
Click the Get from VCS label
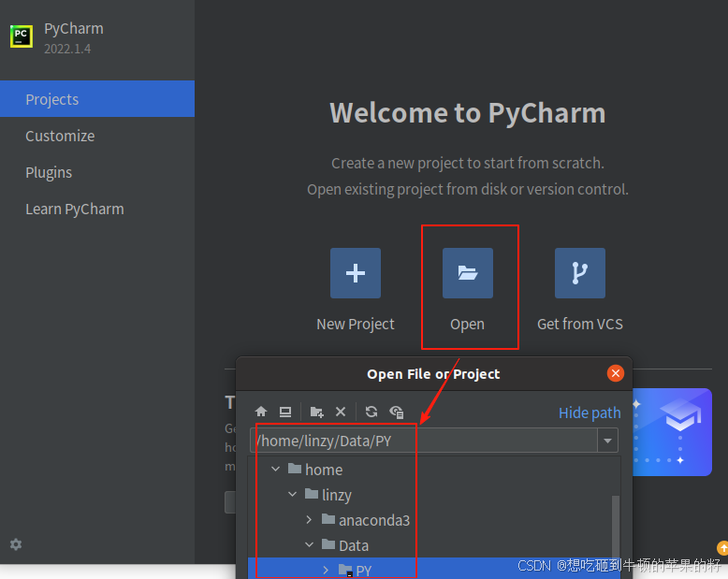pyautogui.click(x=580, y=324)
